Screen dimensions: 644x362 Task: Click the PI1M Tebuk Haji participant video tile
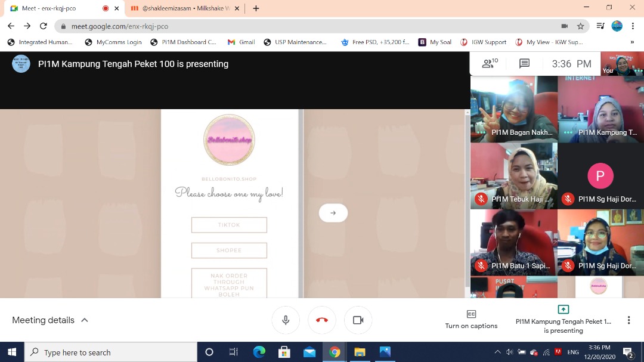tap(513, 176)
